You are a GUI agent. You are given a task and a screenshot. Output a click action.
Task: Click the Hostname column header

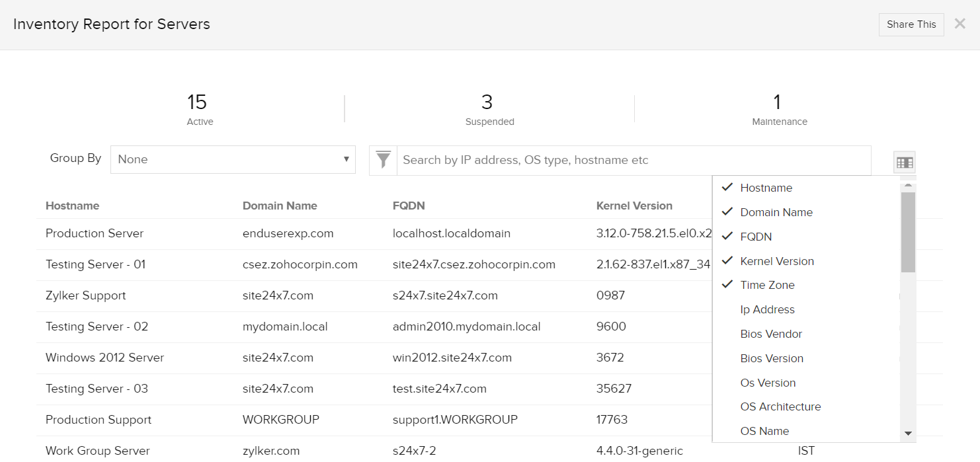point(72,206)
